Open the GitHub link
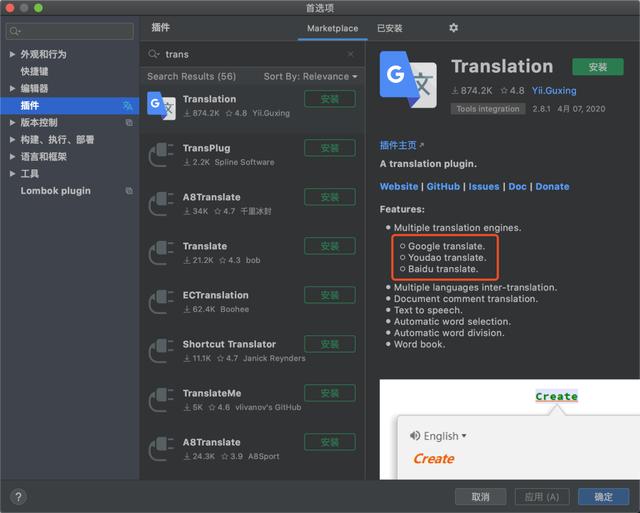Viewport: 640px width, 513px height. [x=443, y=186]
